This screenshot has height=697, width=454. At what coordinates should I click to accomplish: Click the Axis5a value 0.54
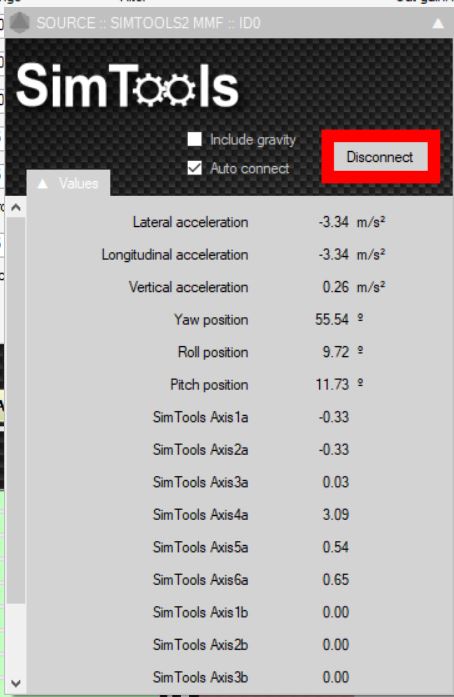pyautogui.click(x=336, y=547)
